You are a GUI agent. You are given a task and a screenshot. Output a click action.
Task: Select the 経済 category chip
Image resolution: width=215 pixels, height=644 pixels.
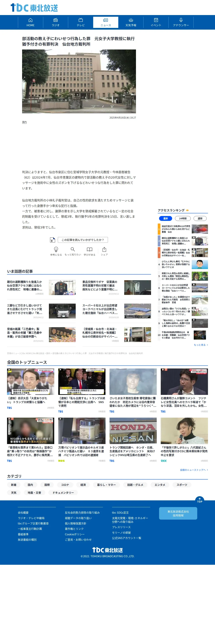83,485
